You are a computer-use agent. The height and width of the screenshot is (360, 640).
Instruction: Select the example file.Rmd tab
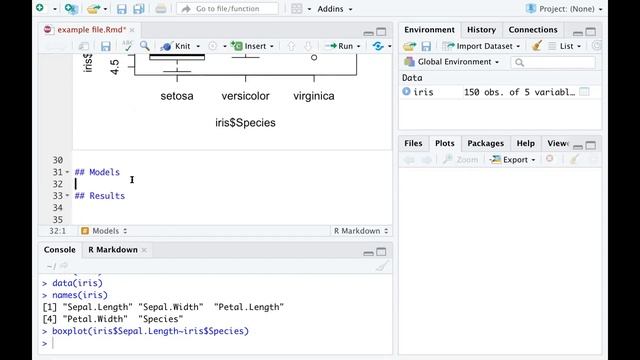(91, 29)
